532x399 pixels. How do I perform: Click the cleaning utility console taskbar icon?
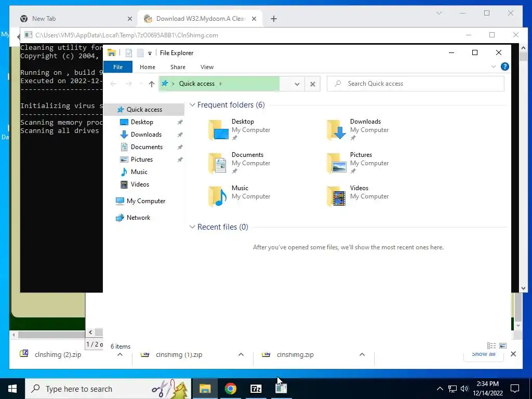281,389
